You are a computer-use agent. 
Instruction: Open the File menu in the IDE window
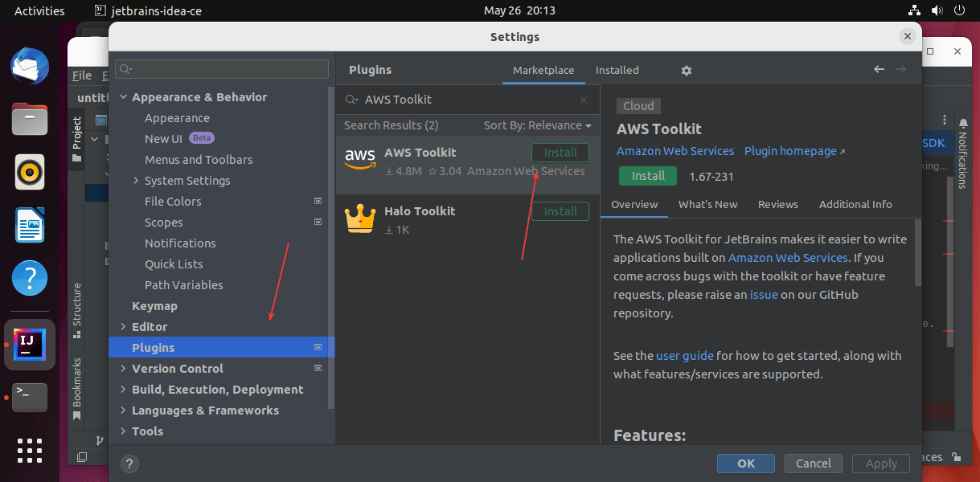(x=82, y=76)
